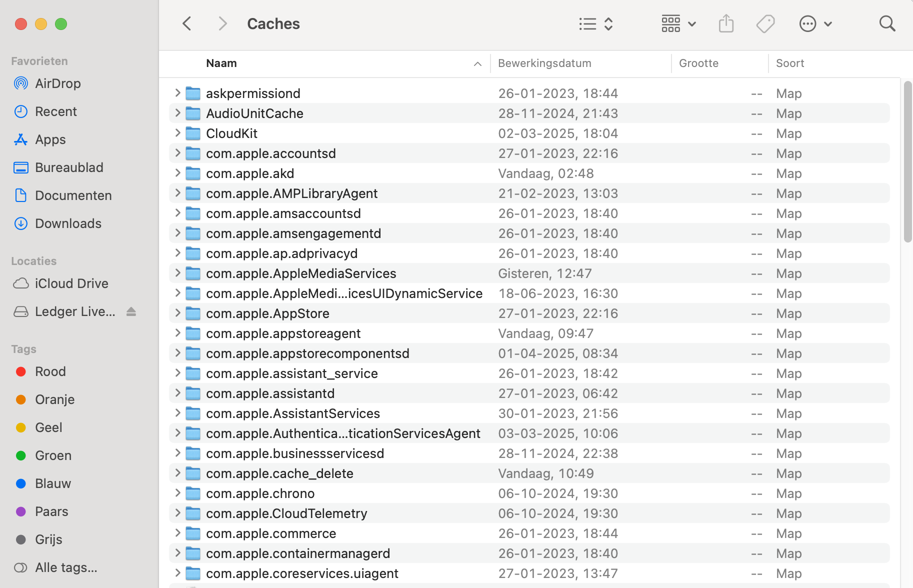This screenshot has height=588, width=913.
Task: Click the share icon in the toolbar
Action: pyautogui.click(x=726, y=23)
